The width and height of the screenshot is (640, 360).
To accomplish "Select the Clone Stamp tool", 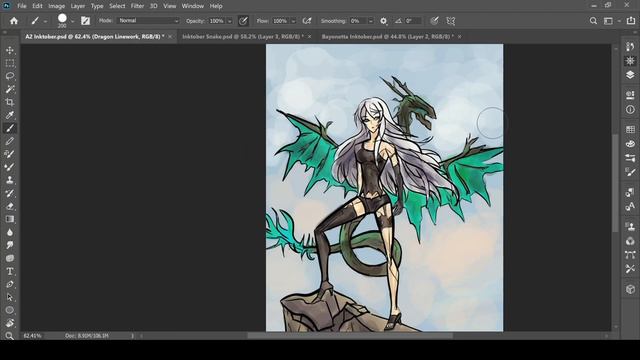I will point(10,180).
